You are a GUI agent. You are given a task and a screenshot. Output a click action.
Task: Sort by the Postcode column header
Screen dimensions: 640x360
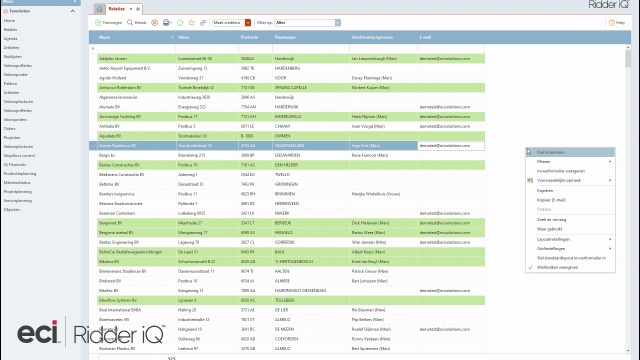[x=255, y=37]
